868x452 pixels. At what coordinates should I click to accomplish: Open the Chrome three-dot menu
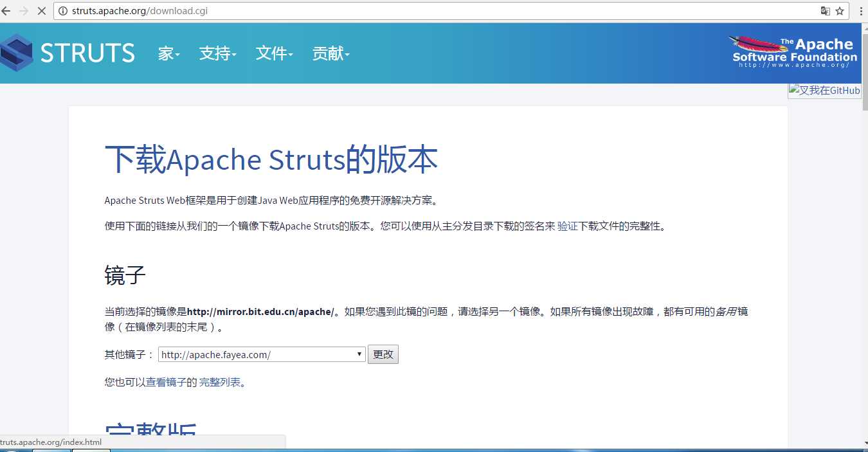(861, 11)
